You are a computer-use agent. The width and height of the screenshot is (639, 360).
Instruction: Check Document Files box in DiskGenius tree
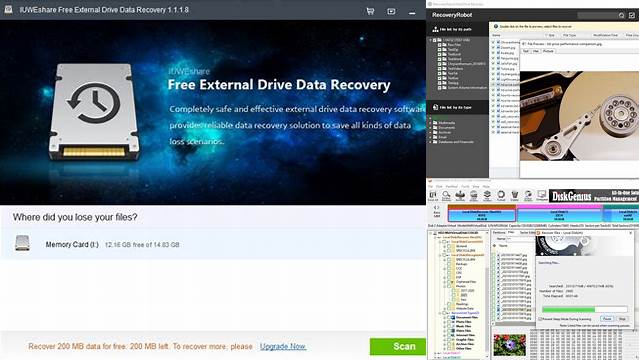pos(449,317)
